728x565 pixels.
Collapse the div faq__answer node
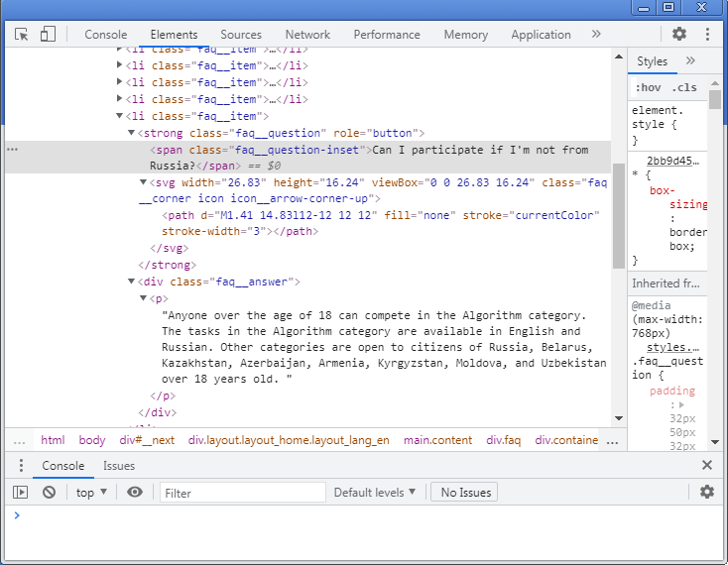(131, 282)
